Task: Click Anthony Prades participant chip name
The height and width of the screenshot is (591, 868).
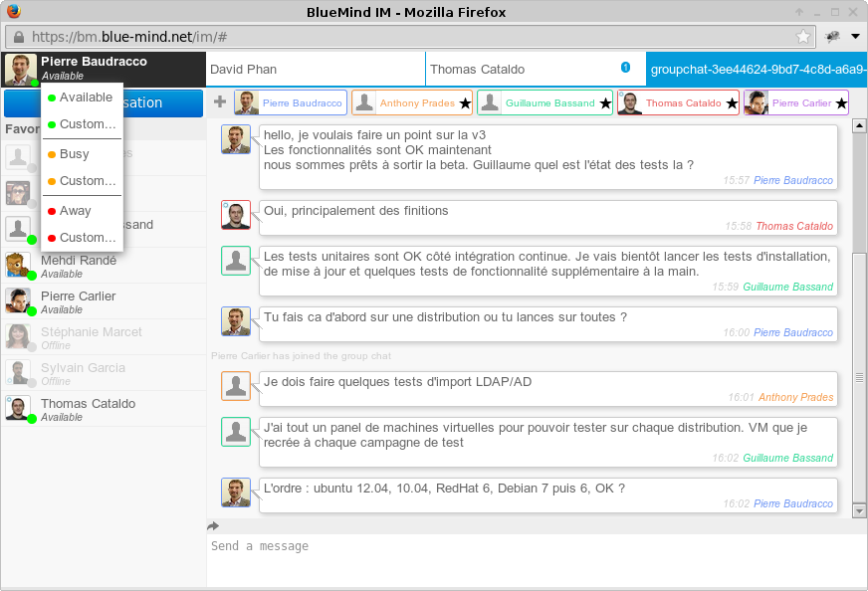Action: click(417, 102)
